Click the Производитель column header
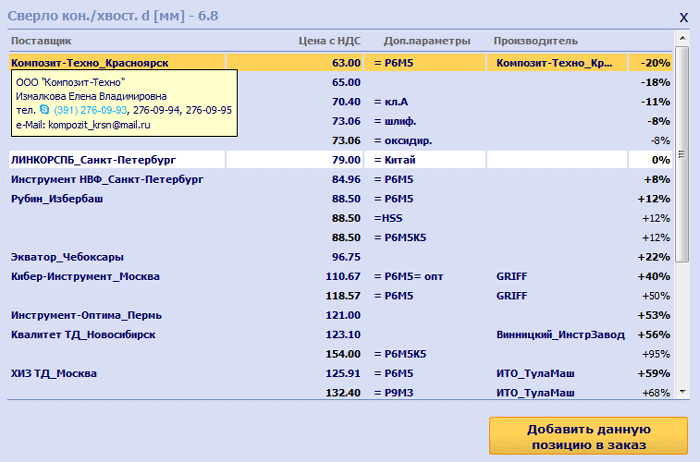700x462 pixels. click(x=536, y=41)
